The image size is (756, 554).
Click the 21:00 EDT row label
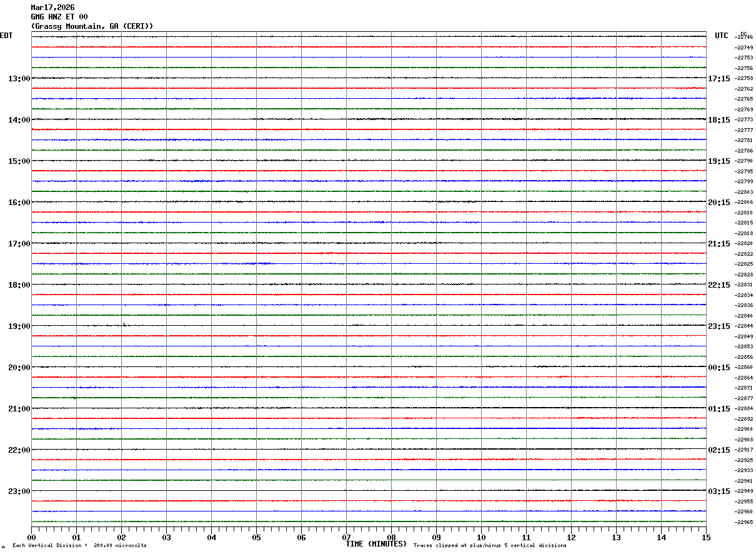19,409
